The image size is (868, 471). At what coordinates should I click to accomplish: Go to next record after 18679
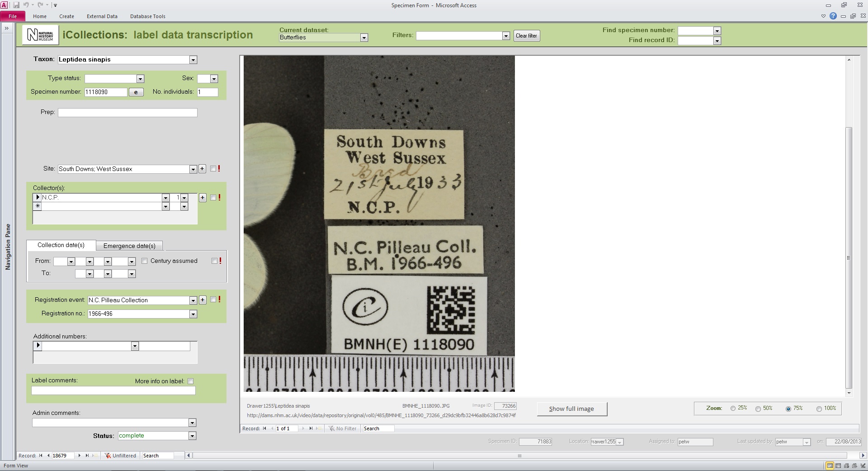coord(80,456)
